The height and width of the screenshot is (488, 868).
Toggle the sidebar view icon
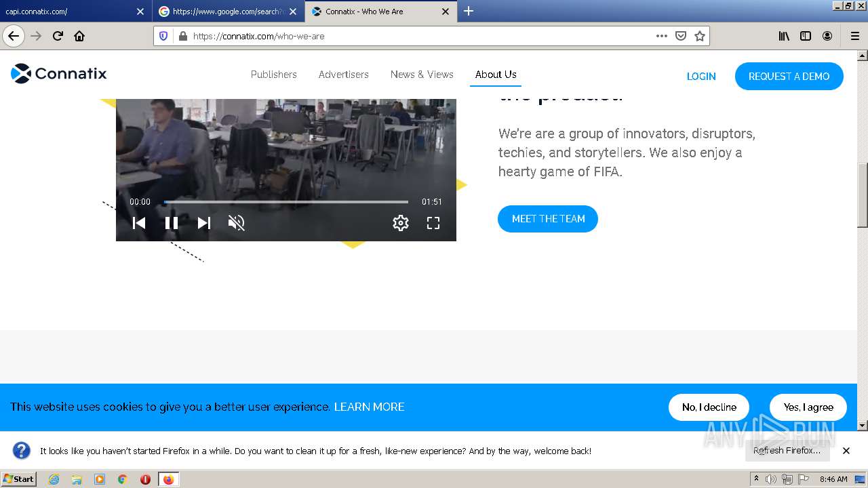tap(806, 36)
